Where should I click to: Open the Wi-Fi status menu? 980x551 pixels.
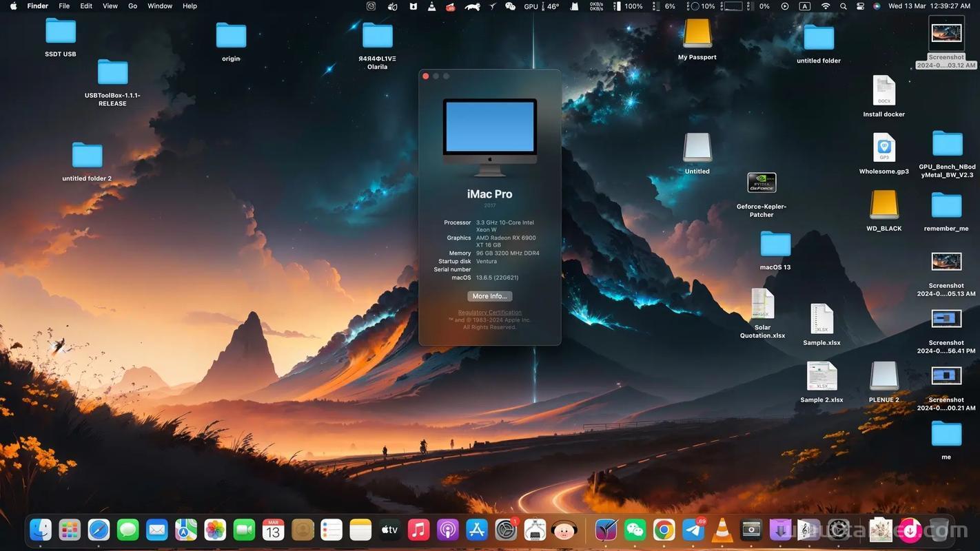(826, 6)
